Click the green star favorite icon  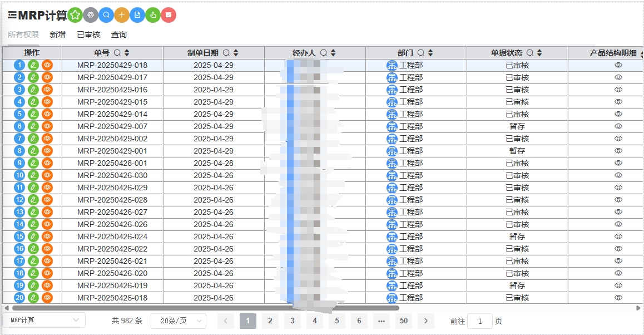75,15
